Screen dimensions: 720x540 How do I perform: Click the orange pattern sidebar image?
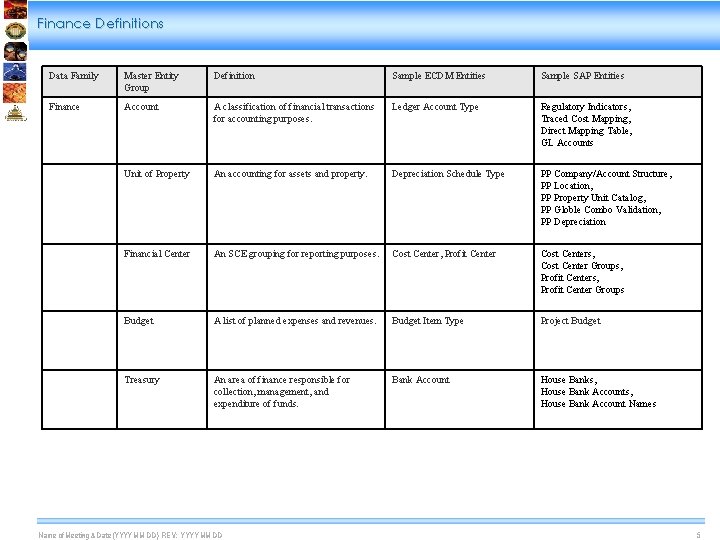click(15, 92)
